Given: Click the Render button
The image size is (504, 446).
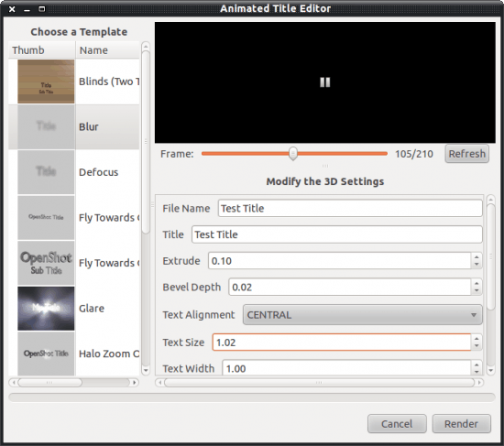Looking at the screenshot, I should click(461, 423).
